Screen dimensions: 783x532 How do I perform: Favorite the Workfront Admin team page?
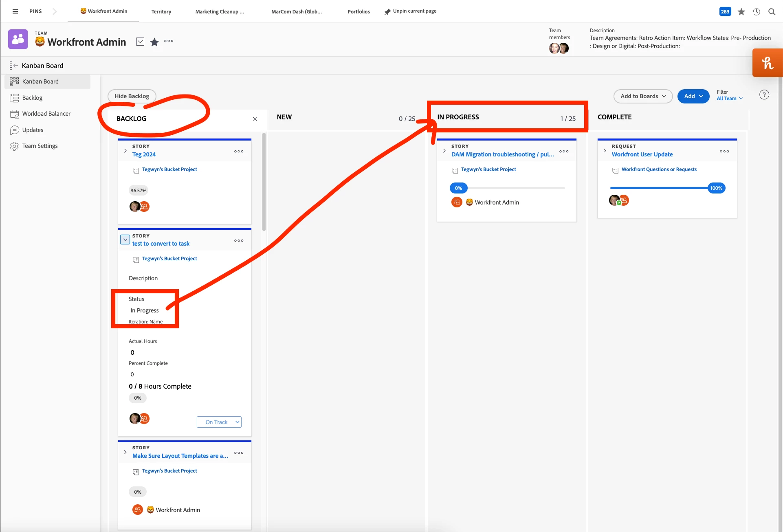(154, 42)
